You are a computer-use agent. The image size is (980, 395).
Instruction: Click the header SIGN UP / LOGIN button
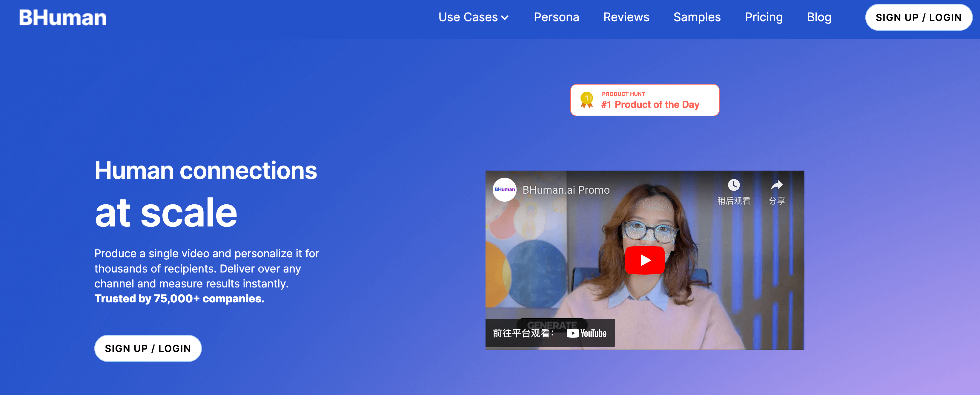(918, 18)
